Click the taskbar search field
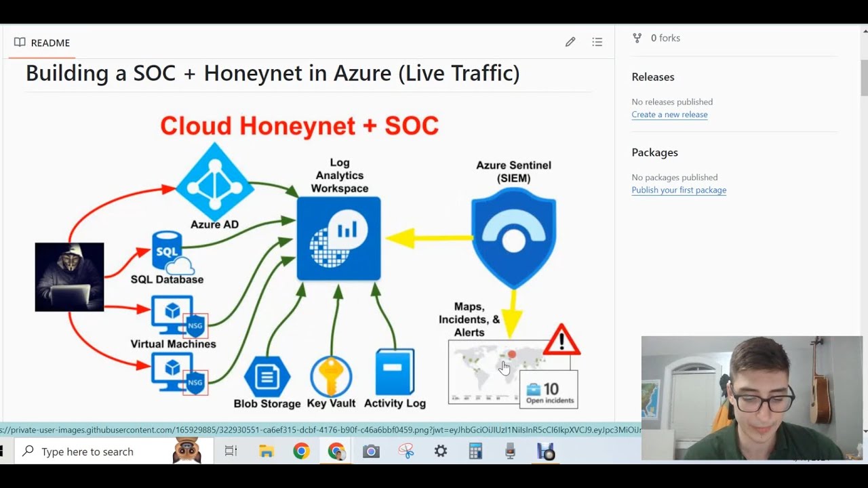The height and width of the screenshot is (488, 868). (x=112, y=451)
